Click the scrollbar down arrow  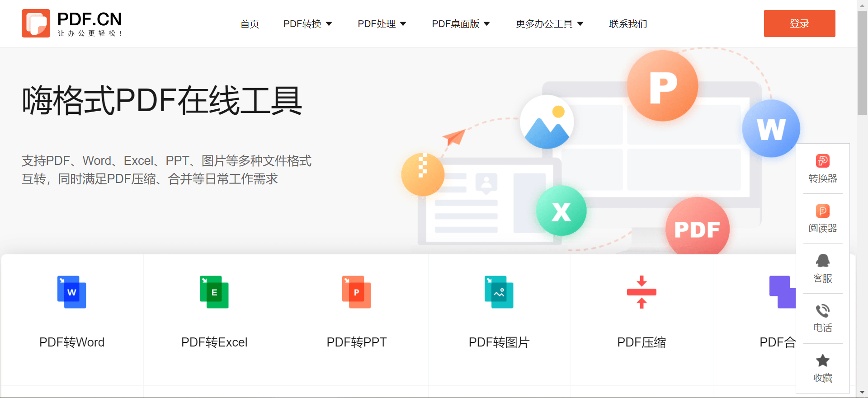point(862,392)
